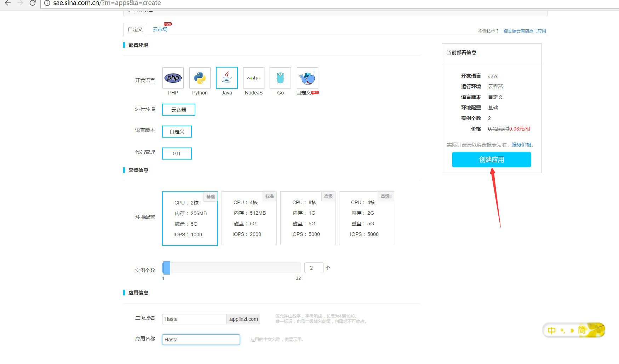The height and width of the screenshot is (364, 619).
Task: Select the 基础 config with CPU 2核
Action: [190, 219]
